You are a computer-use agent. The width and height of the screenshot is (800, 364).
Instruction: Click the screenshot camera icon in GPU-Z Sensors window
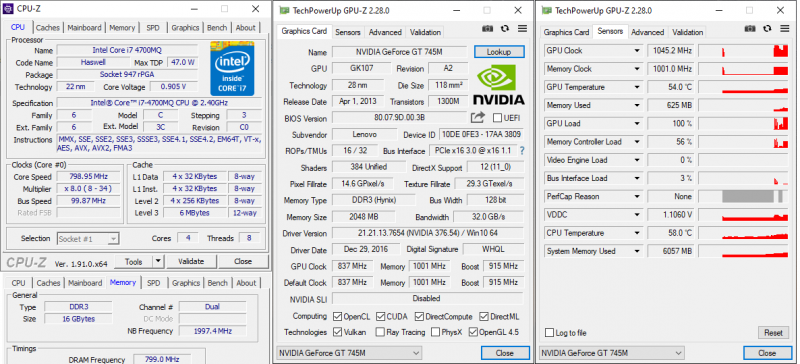(750, 29)
